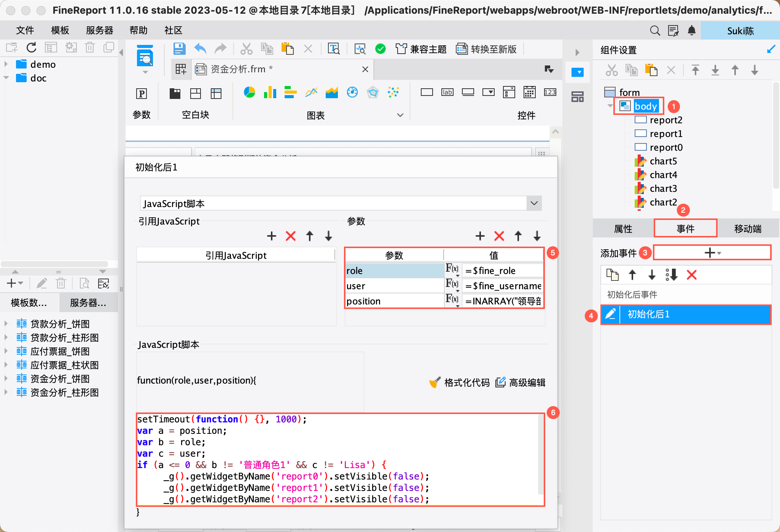The width and height of the screenshot is (780, 532).
Task: Click the 兼容主题 toolbar button
Action: click(x=421, y=49)
